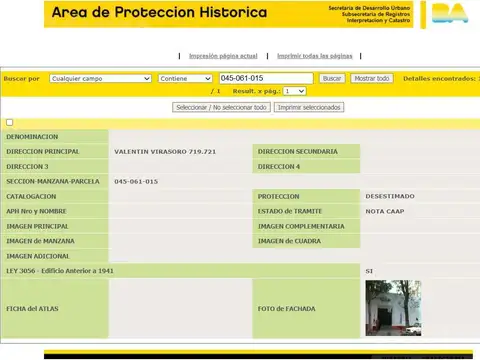Click the 'FICHA del ATLAS' label

click(x=32, y=309)
